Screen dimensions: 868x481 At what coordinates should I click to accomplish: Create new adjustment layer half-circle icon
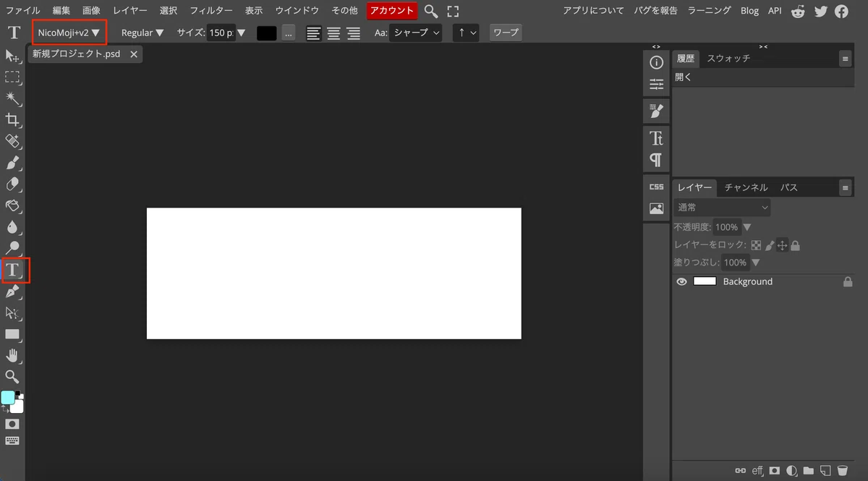point(792,470)
